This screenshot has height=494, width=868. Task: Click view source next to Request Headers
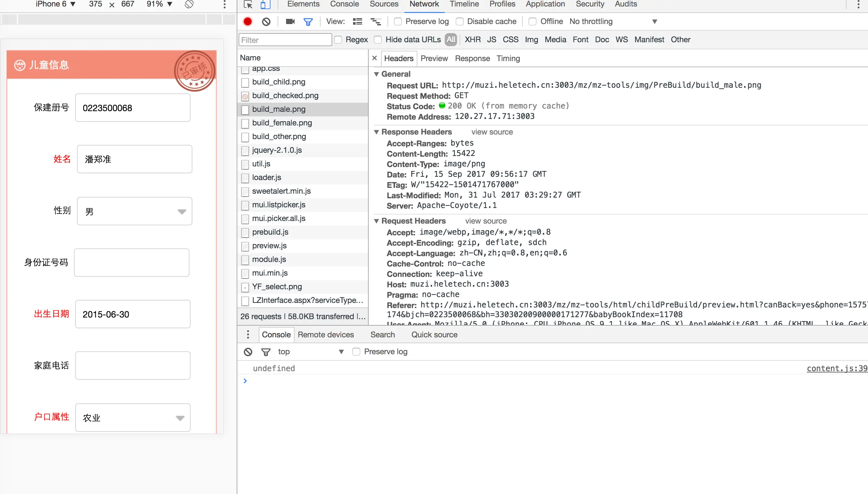point(486,221)
